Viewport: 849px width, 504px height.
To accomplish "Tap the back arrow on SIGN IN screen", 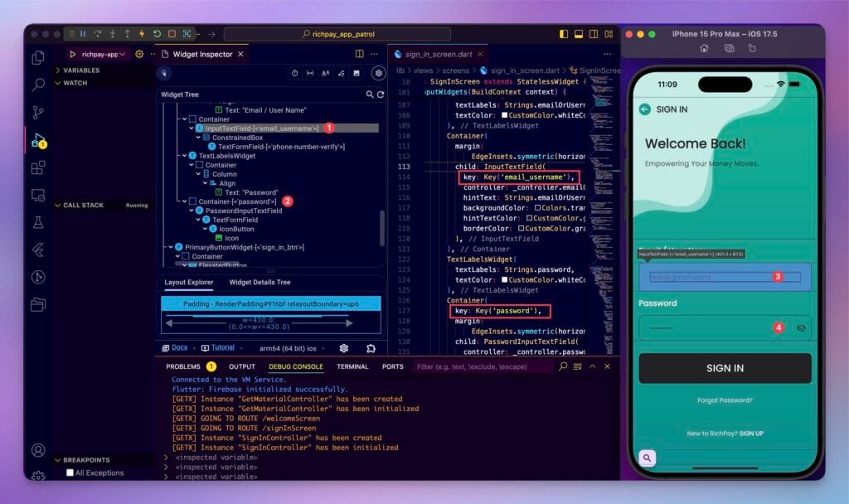I will [x=645, y=109].
